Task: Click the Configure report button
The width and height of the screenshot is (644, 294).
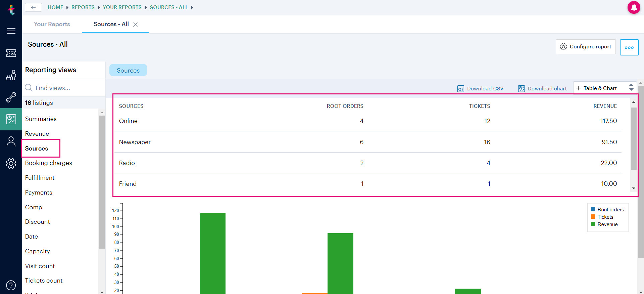Action: [x=586, y=47]
